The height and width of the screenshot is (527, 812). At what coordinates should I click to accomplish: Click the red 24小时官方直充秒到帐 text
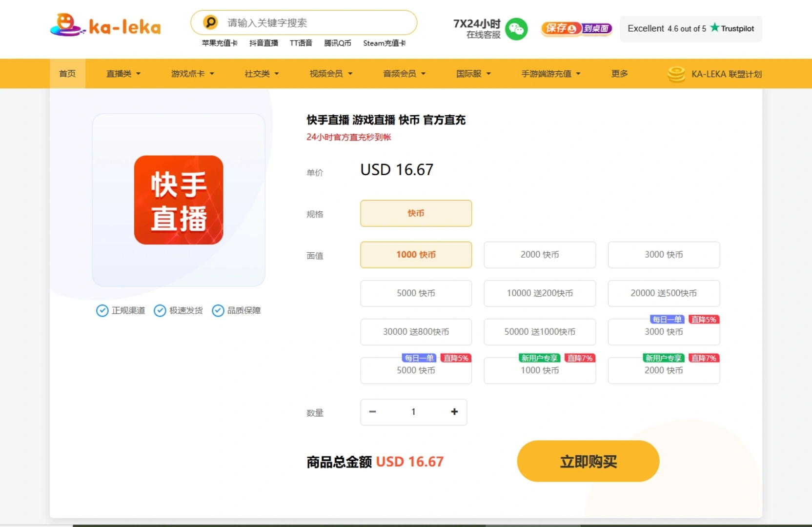pos(349,137)
